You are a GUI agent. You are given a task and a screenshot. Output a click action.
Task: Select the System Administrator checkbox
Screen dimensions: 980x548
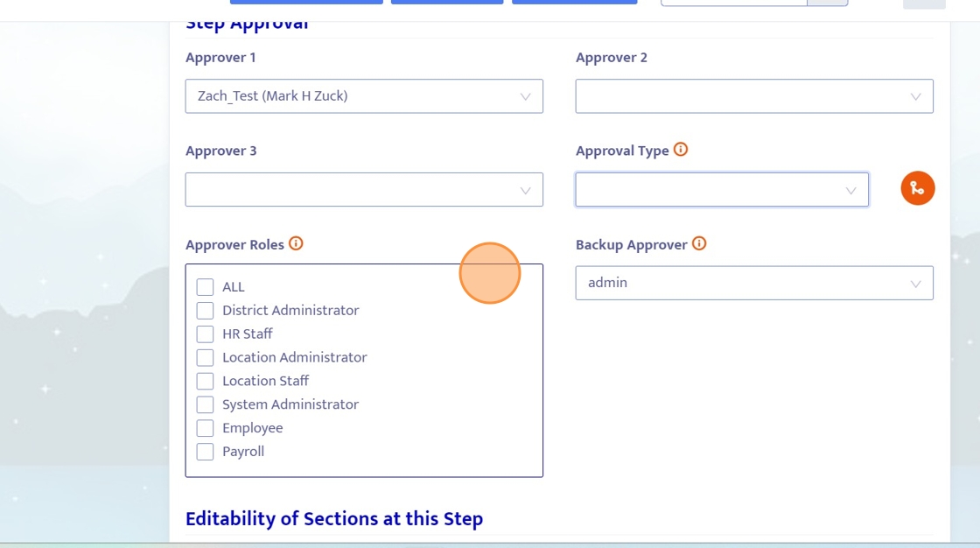point(205,404)
